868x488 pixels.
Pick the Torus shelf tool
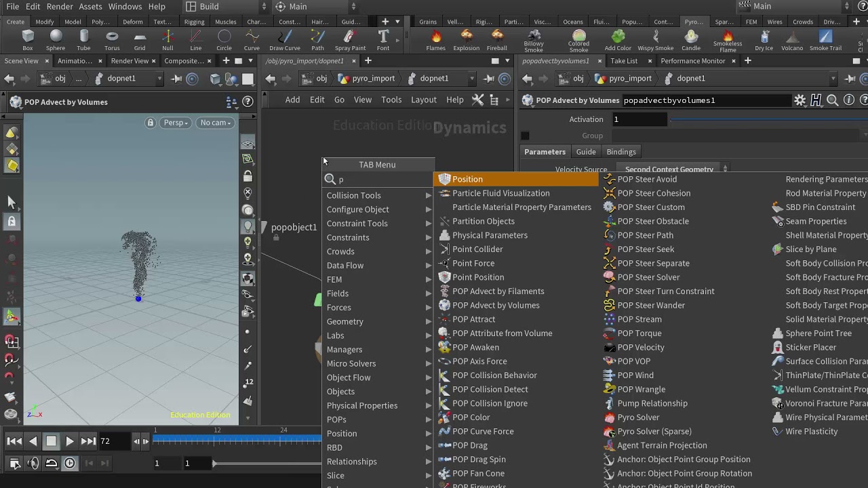pos(112,40)
